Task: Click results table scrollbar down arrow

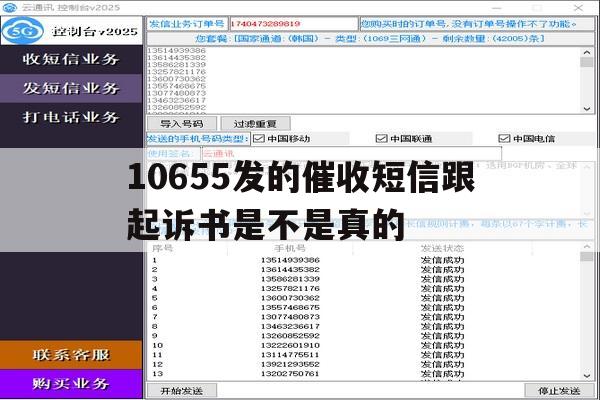Action: coord(587,376)
